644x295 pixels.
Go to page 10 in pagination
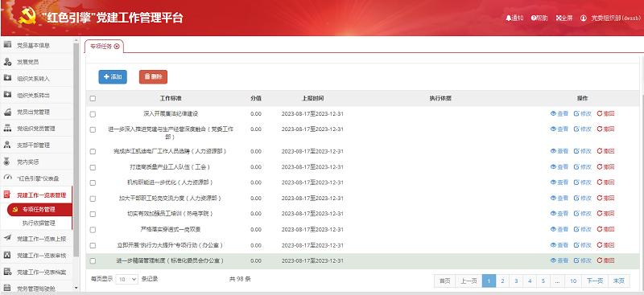point(573,281)
